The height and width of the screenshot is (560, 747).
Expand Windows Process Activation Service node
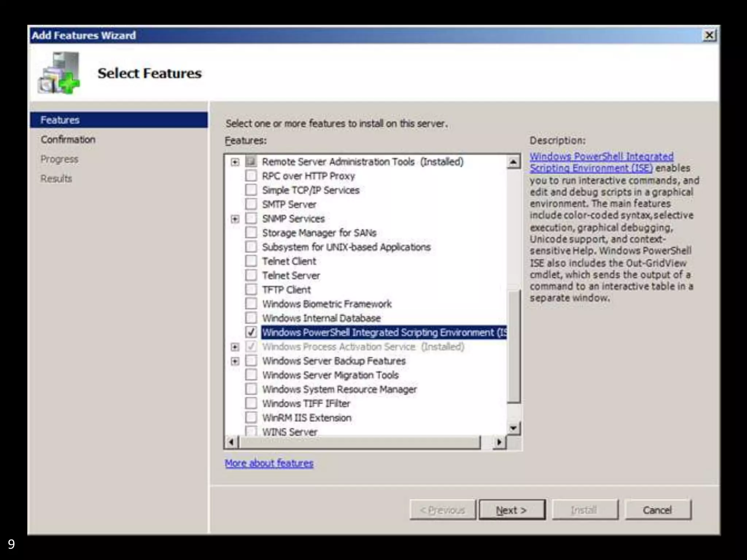[x=235, y=347]
